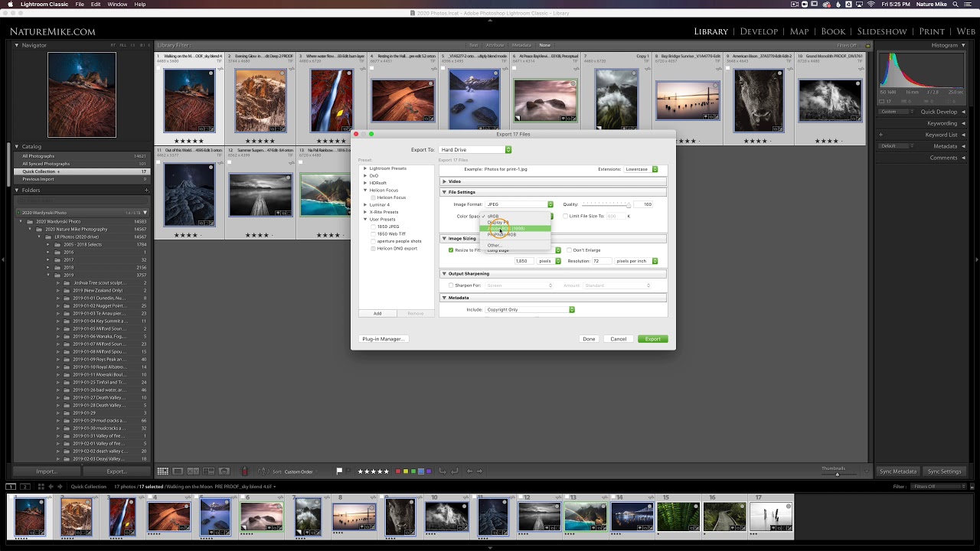Go forward in the filmstrip history
The image size is (980, 551).
[60, 487]
